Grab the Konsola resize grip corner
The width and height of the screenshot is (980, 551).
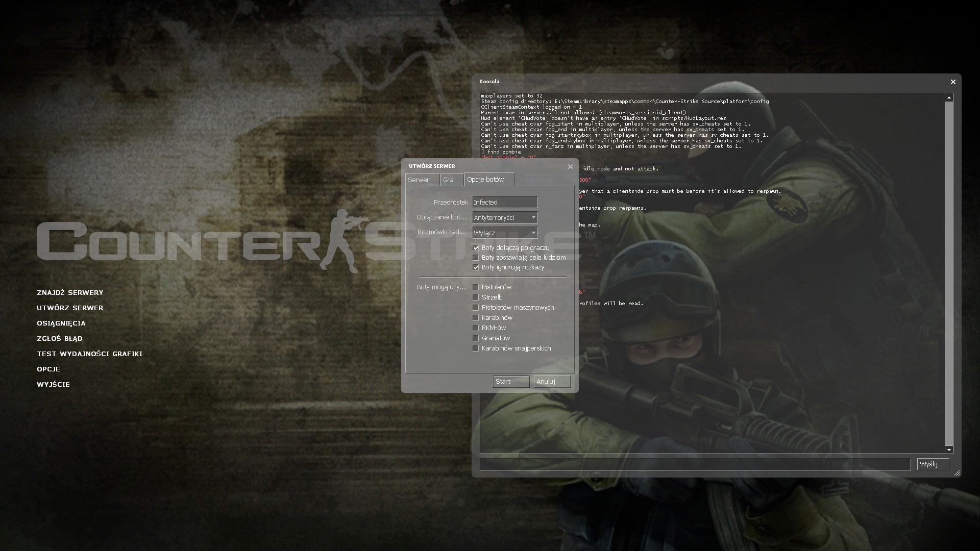[957, 473]
